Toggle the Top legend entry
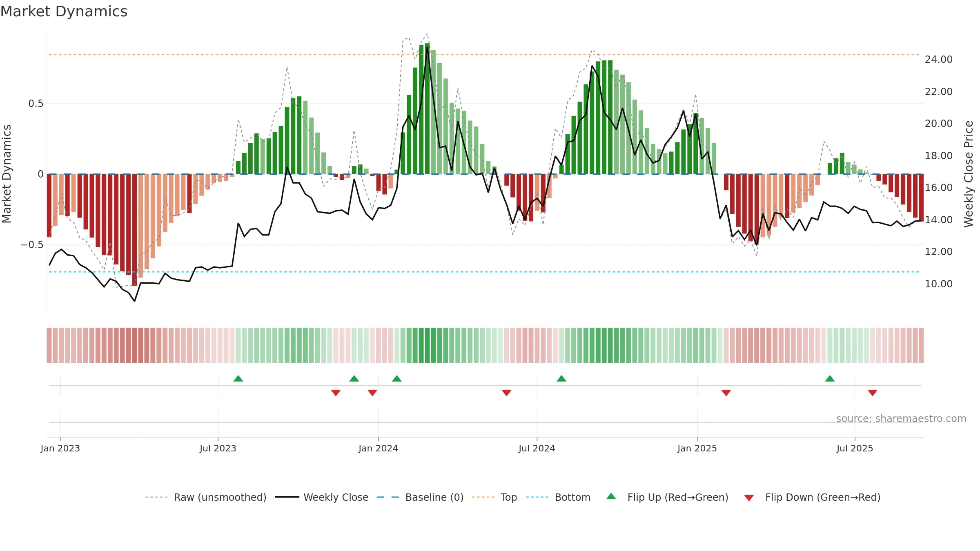980x551 pixels. (x=494, y=497)
